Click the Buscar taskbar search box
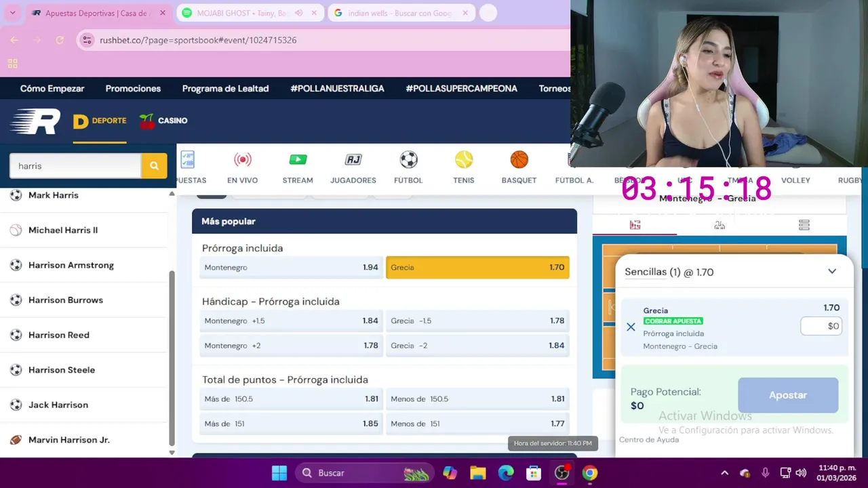Image resolution: width=868 pixels, height=488 pixels. pyautogui.click(x=364, y=473)
